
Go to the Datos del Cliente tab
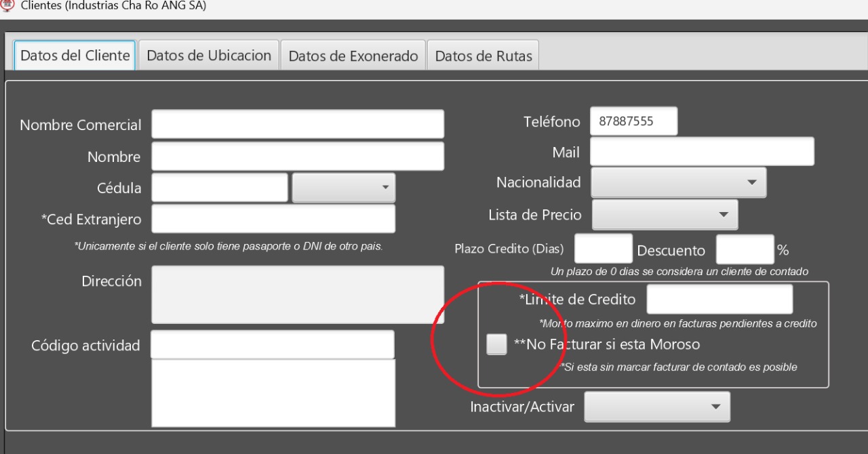(75, 56)
